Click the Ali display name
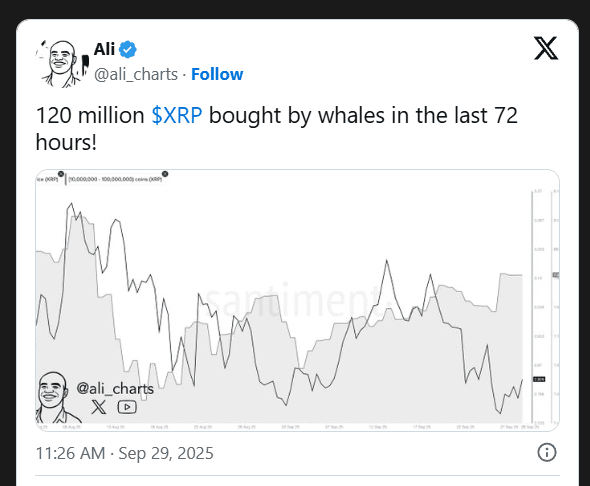The image size is (590, 486). (x=104, y=49)
